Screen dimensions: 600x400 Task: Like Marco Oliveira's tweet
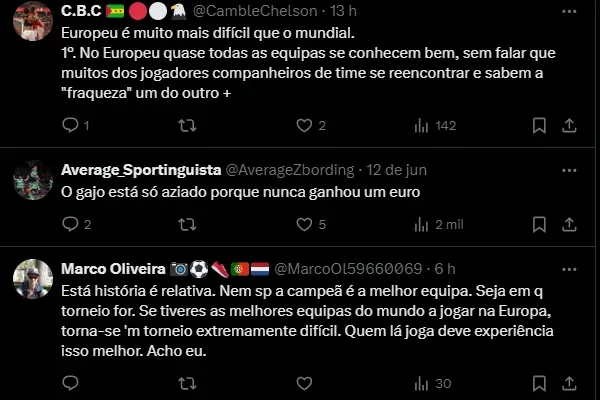click(305, 383)
